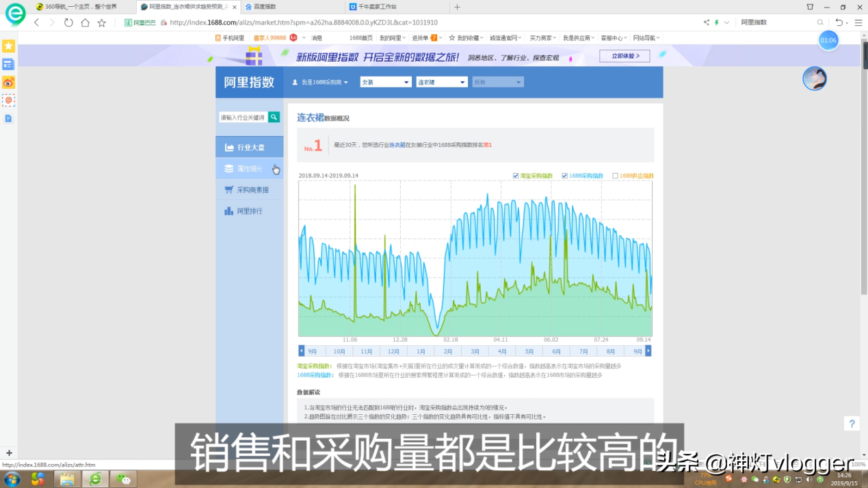
Task: Select 采购商素描 in side menu
Action: coord(250,190)
